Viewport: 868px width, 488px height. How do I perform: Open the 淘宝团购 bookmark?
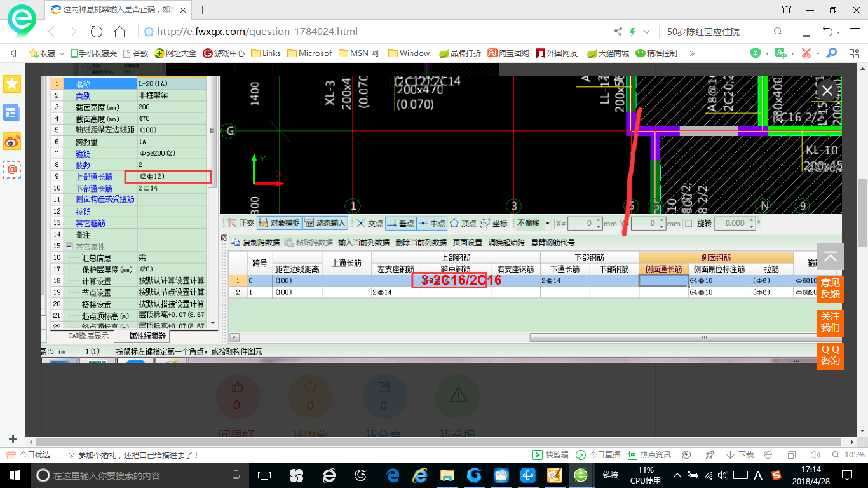click(x=508, y=53)
